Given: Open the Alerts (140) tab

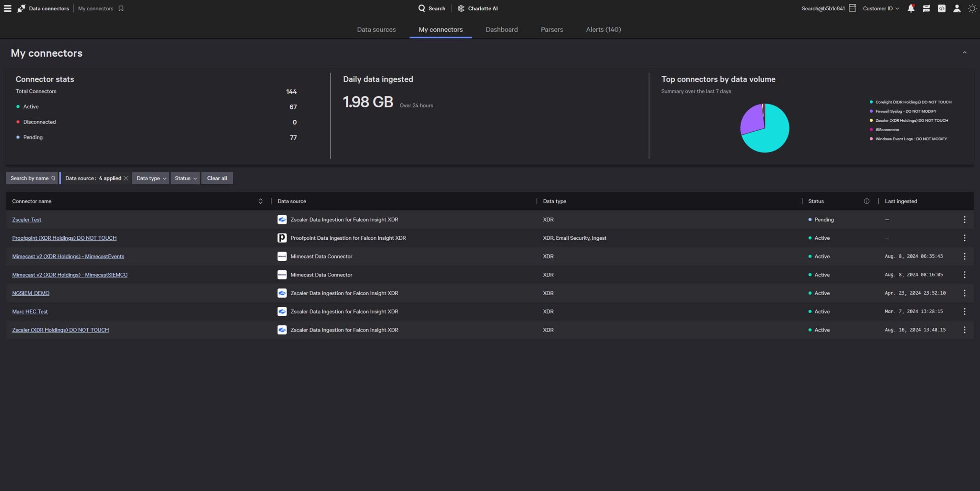Looking at the screenshot, I should pos(603,29).
